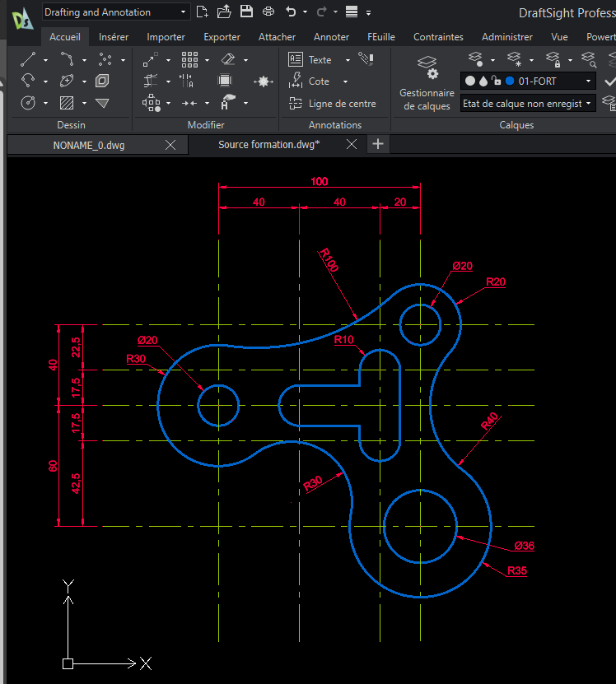Select the Eraser delete tool
This screenshot has height=684, width=616.
pyautogui.click(x=228, y=59)
